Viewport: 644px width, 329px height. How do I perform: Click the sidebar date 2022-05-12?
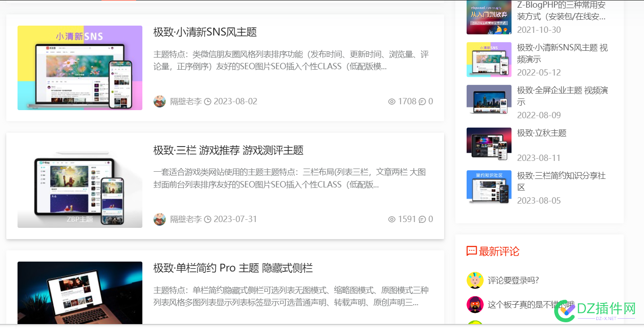[x=539, y=72]
